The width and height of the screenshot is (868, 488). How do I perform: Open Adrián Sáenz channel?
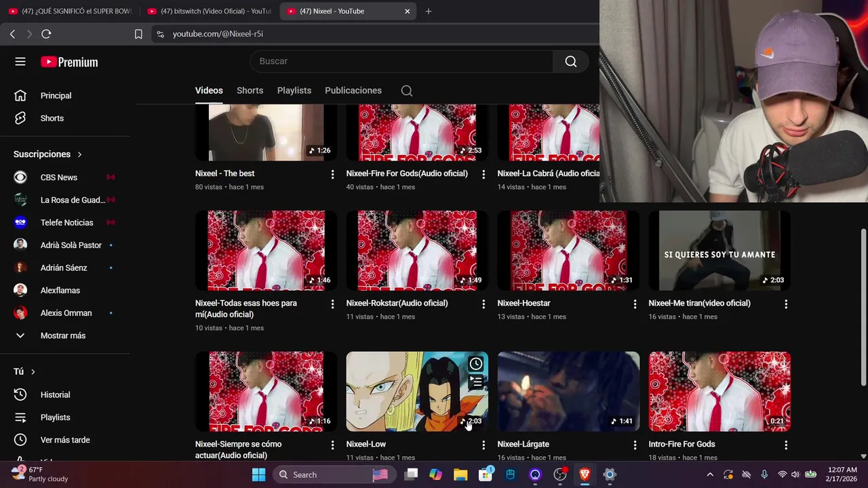pyautogui.click(x=64, y=268)
